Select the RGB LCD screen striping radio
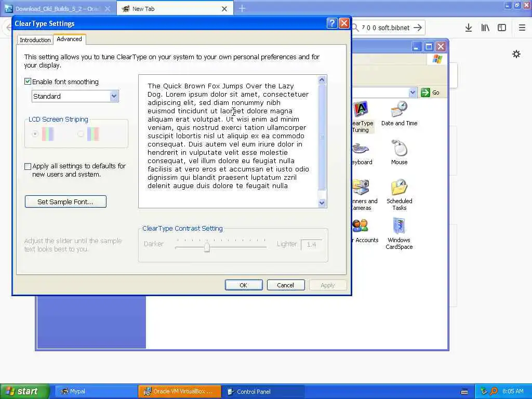This screenshot has width=532, height=399. [35, 134]
